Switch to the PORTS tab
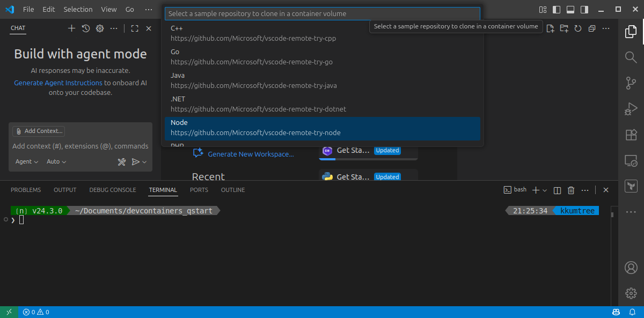Viewport: 644px width, 318px height. 199,190
